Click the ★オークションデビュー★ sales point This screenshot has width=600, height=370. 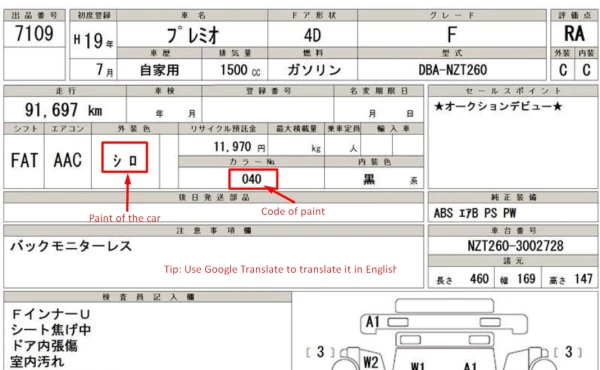(x=498, y=106)
